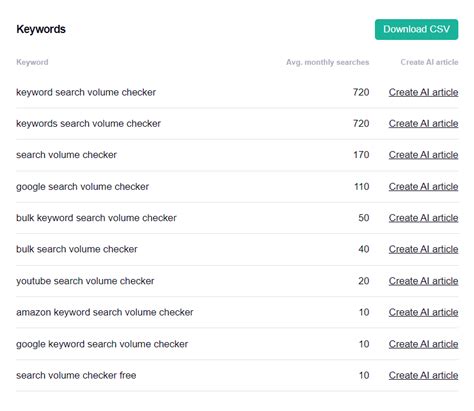The width and height of the screenshot is (474, 411).
Task: Select text 'keywords search volume checker'
Action: pos(88,124)
